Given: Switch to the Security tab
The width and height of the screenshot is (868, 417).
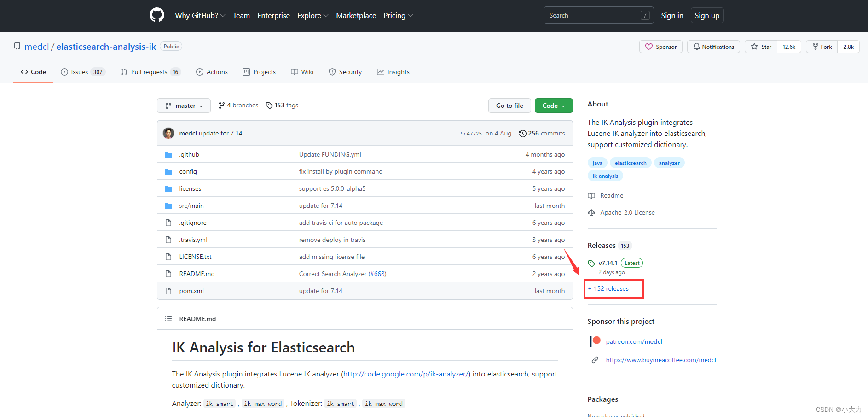Looking at the screenshot, I should pos(345,72).
